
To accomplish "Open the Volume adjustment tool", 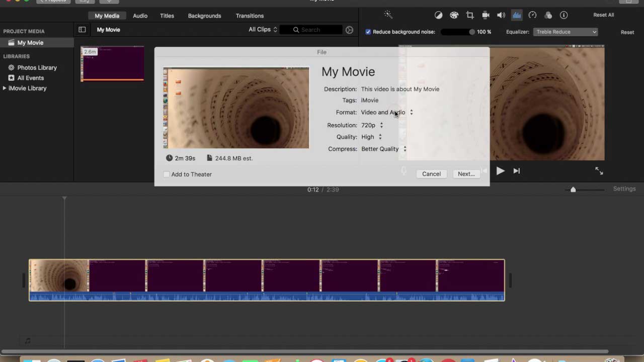I will (x=501, y=15).
